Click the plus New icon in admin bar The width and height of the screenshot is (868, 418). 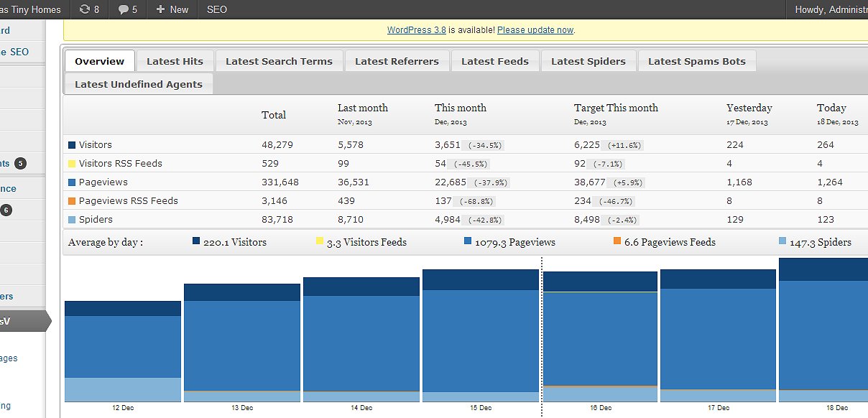pyautogui.click(x=161, y=9)
